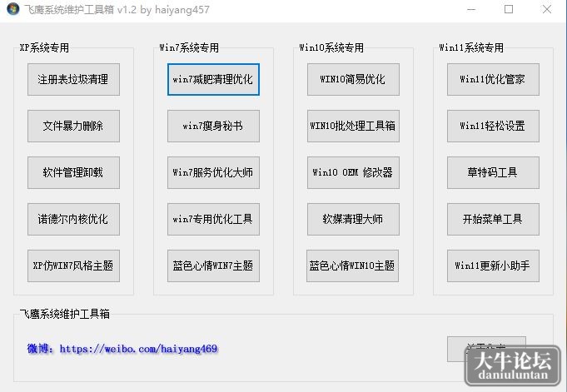Minimize the 飞鹰系统维护工具箱 window
Screen dimensions: 567x392
coord(471,9)
